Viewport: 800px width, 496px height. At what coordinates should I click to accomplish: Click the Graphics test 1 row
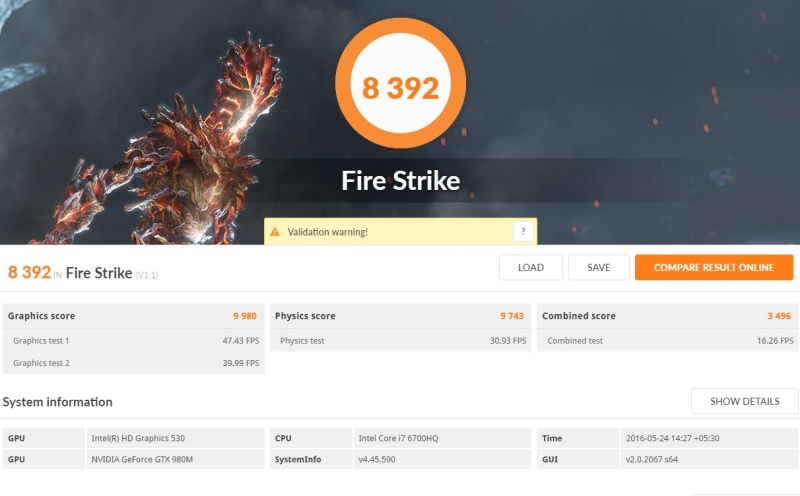[x=134, y=341]
